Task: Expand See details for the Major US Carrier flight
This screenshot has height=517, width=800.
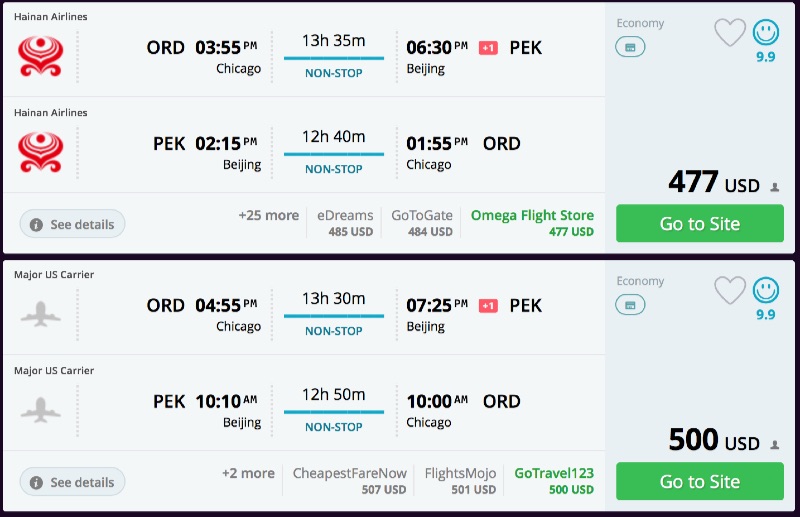Action: [72, 483]
